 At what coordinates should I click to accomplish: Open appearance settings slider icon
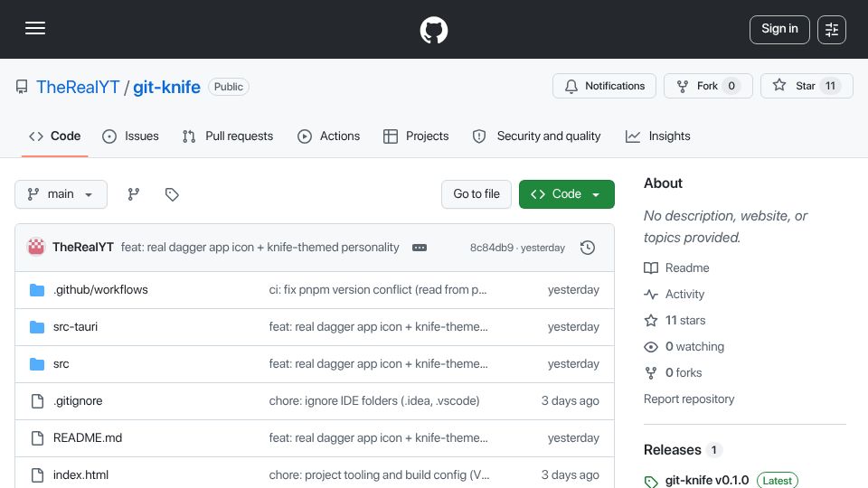pos(832,30)
